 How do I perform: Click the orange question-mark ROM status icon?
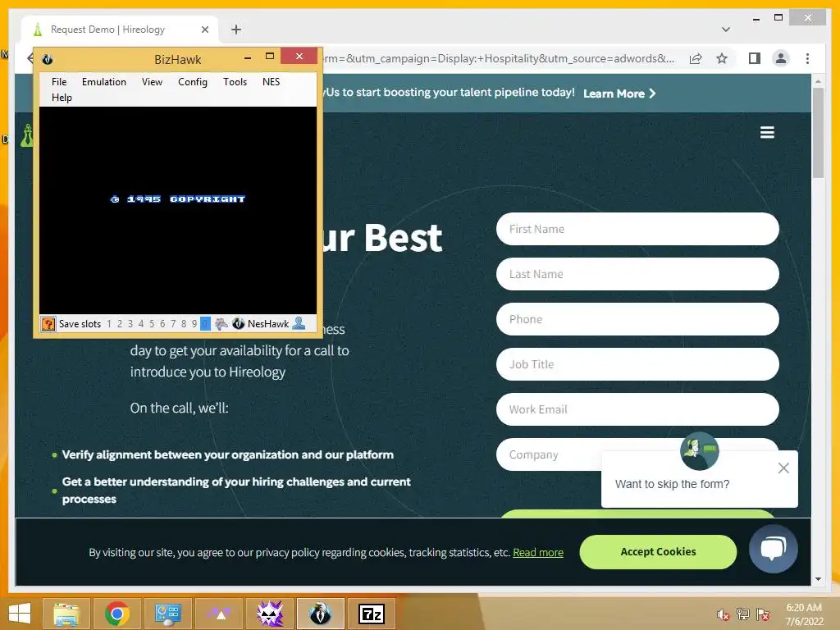(48, 323)
